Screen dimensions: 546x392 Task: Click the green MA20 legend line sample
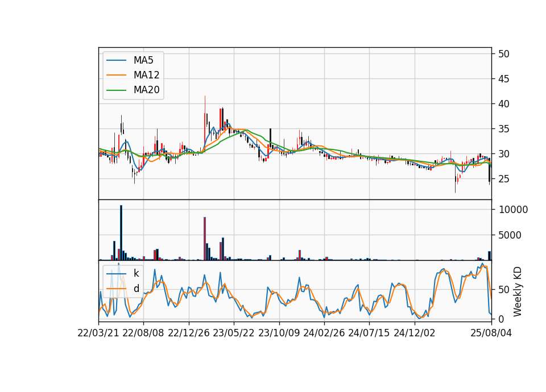point(116,90)
